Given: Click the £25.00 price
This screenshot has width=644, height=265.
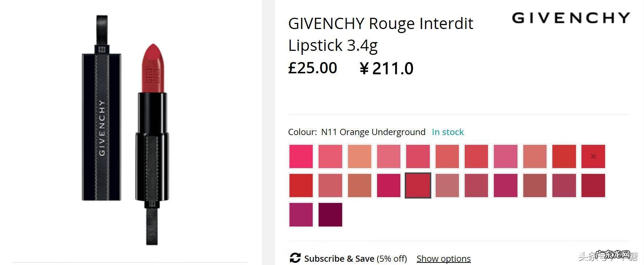Looking at the screenshot, I should [312, 68].
